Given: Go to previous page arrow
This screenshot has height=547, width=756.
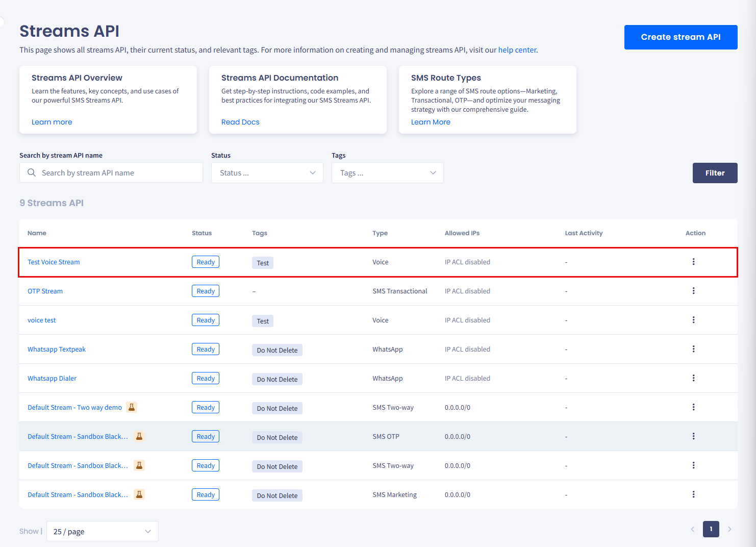Looking at the screenshot, I should point(693,529).
